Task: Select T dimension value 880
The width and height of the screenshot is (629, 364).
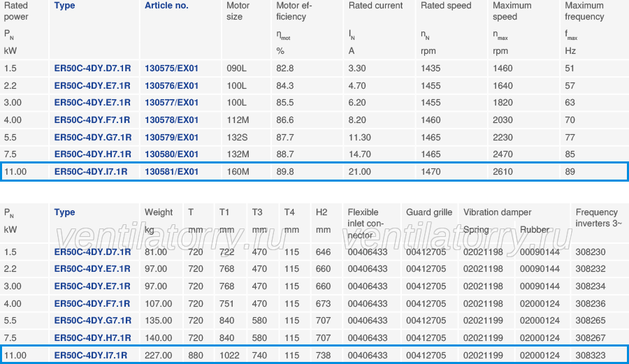Action: 196,356
